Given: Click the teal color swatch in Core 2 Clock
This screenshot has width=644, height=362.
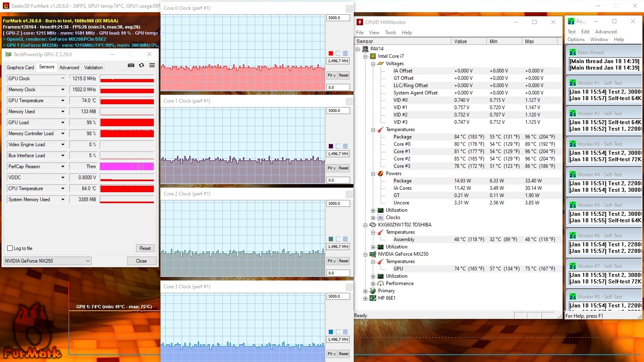Looking at the screenshot, I should point(331,239).
